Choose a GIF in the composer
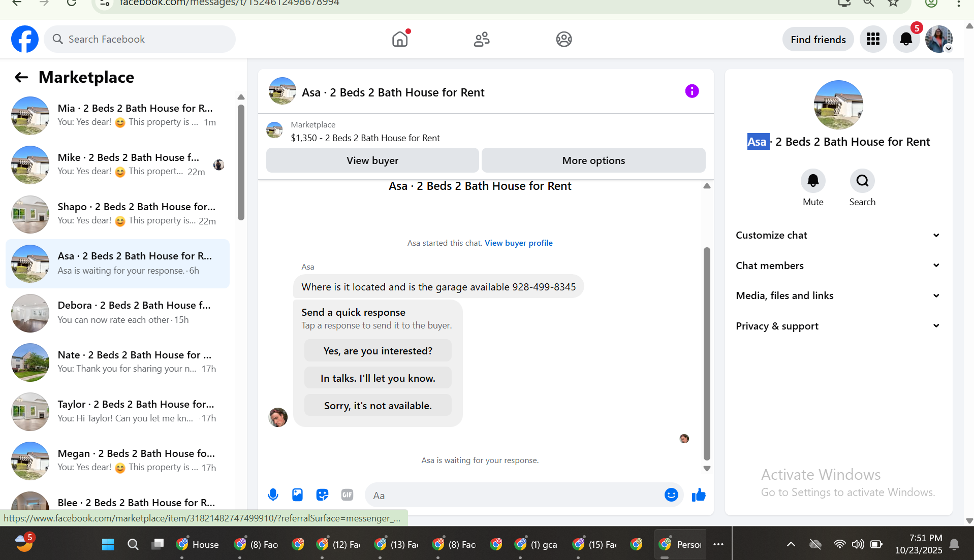 coord(347,495)
